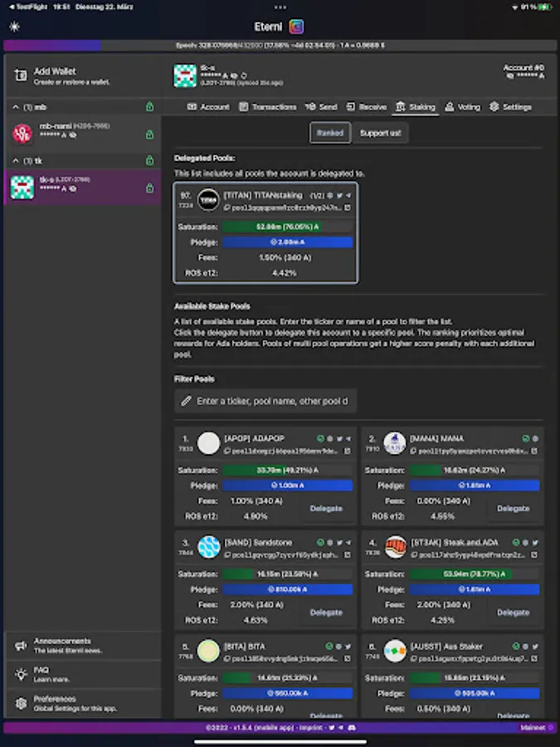Select the mb-nami wallet

82,133
